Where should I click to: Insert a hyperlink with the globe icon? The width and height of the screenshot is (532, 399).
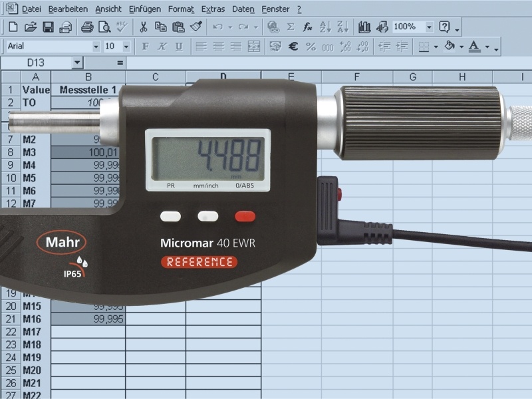coord(273,27)
